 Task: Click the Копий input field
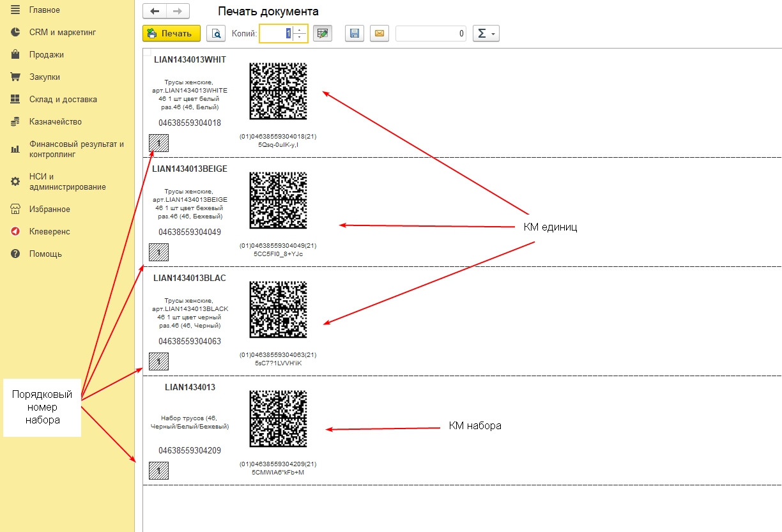pyautogui.click(x=276, y=34)
